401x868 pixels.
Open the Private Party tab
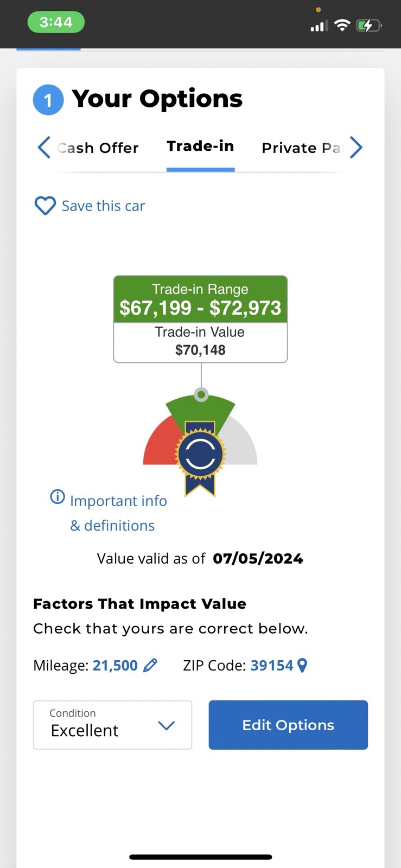(301, 148)
